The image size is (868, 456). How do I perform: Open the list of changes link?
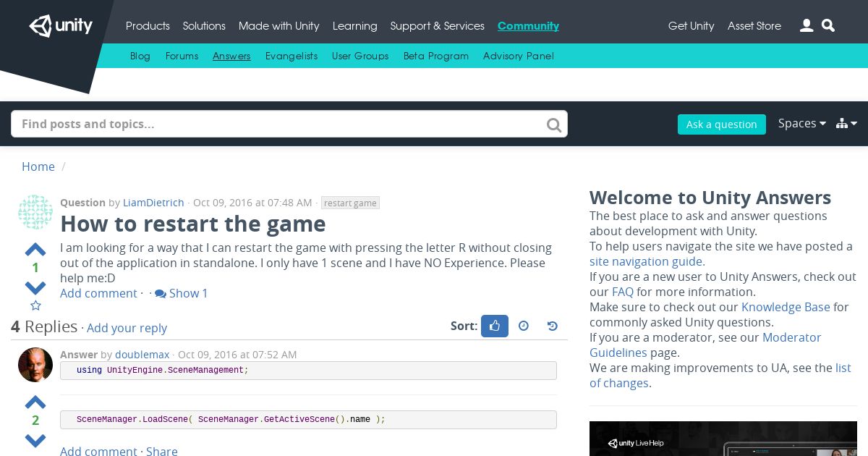tap(720, 376)
